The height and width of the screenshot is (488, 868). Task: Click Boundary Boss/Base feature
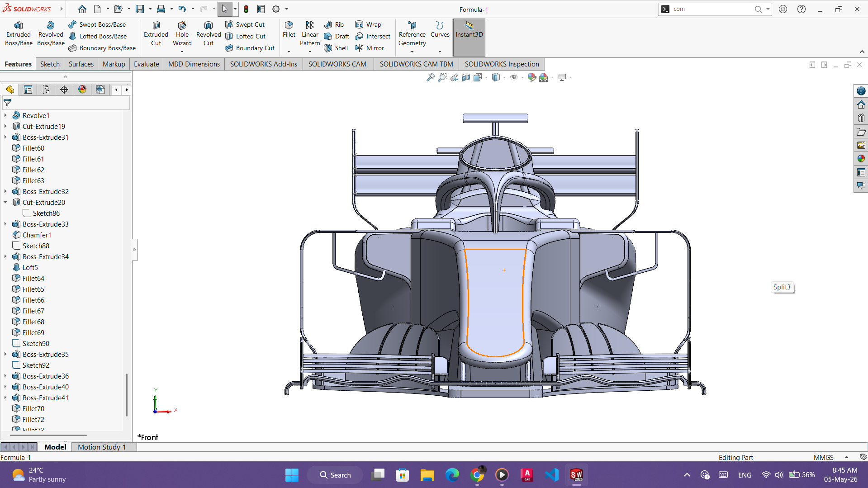(102, 48)
